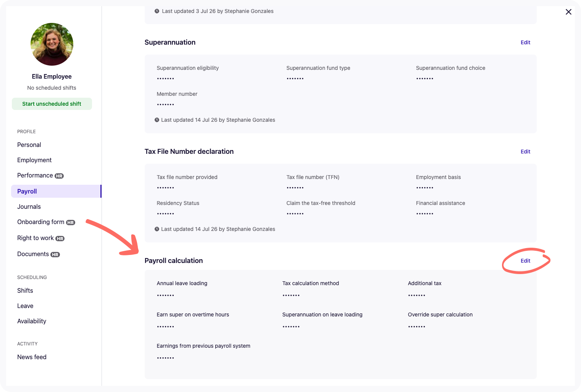Click the HR badge next to Right to work
The image size is (581, 392).
click(x=60, y=239)
